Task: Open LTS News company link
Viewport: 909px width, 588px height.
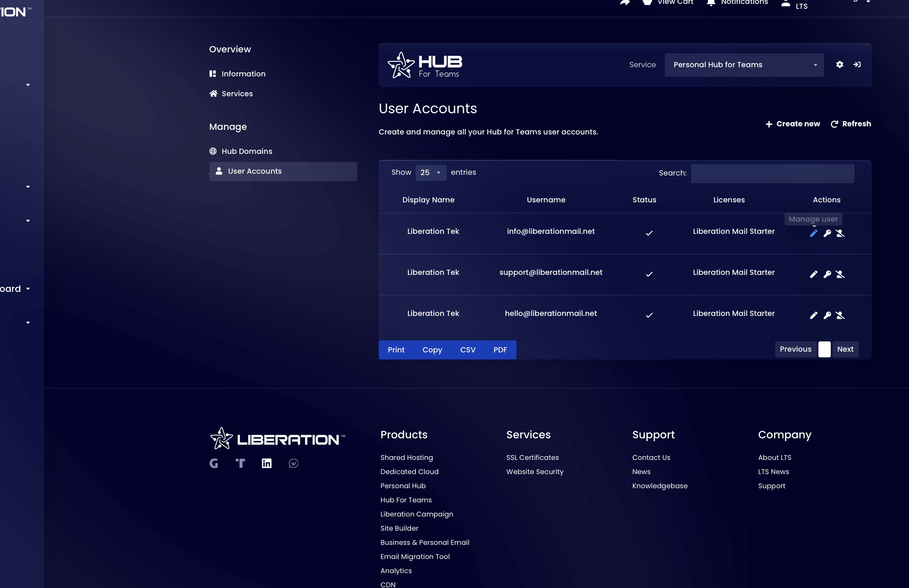Action: [773, 472]
